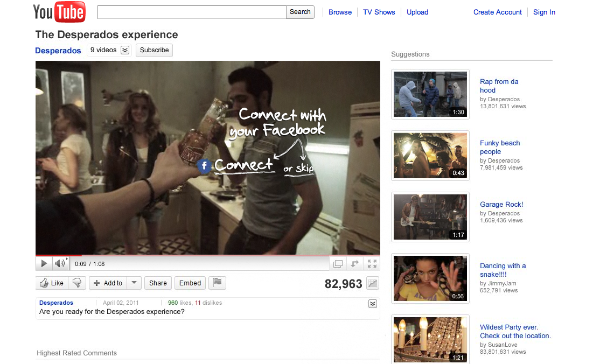This screenshot has width=593, height=364.
Task: Open Wildest Party ever thumbnail
Action: point(430,339)
